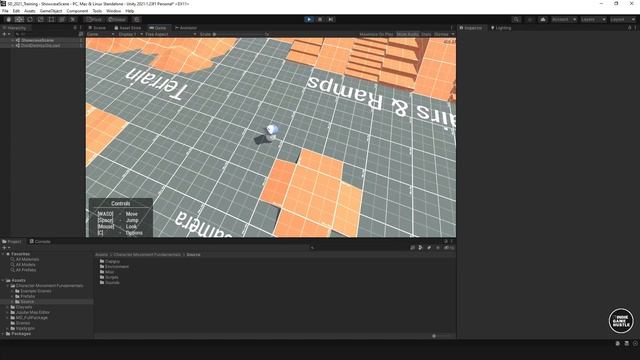This screenshot has width=640, height=360.
Task: Open the Gizmos dropdown
Action: pos(444,34)
